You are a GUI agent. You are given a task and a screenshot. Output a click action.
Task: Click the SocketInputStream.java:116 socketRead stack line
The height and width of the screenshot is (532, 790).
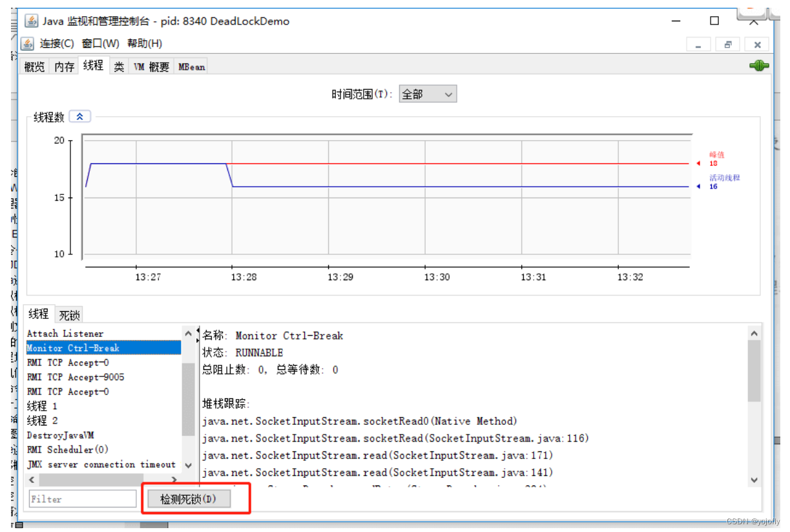click(x=395, y=438)
